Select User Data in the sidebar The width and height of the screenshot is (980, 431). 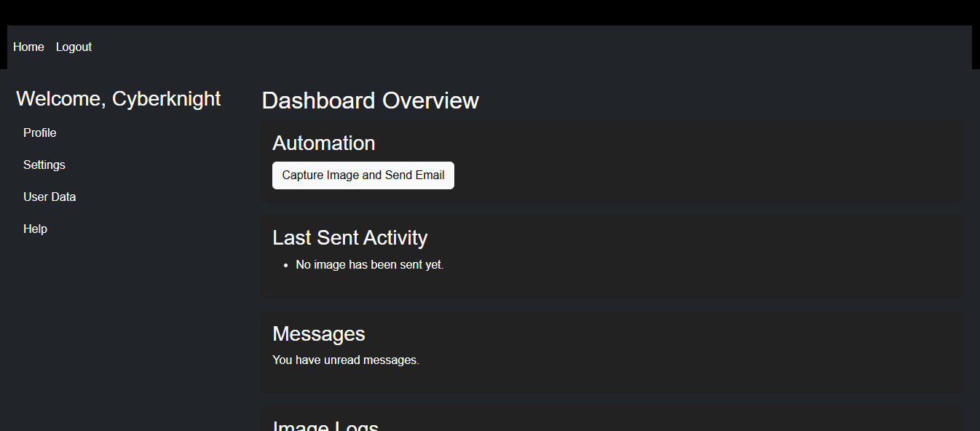tap(50, 197)
